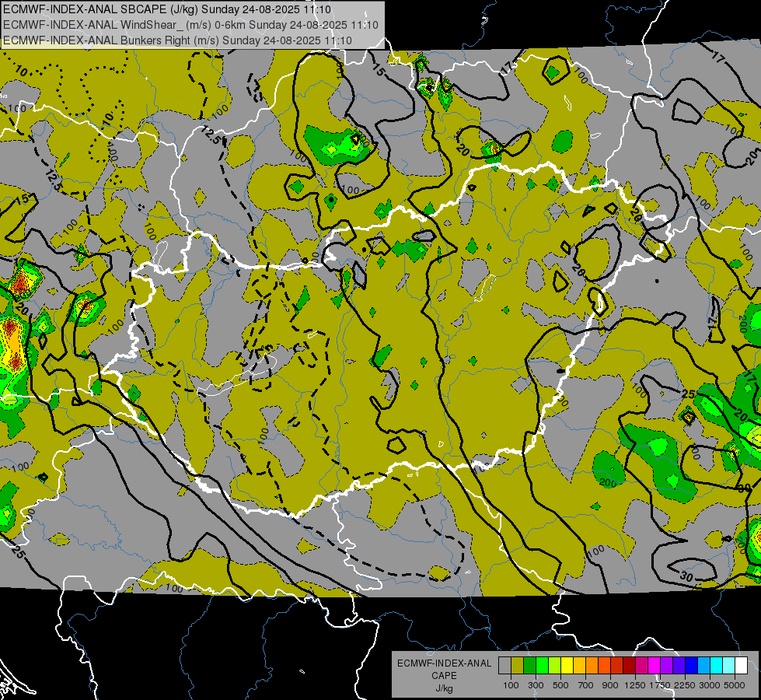The width and height of the screenshot is (761, 700).
Task: Click the legend value 1250
Action: [x=635, y=685]
